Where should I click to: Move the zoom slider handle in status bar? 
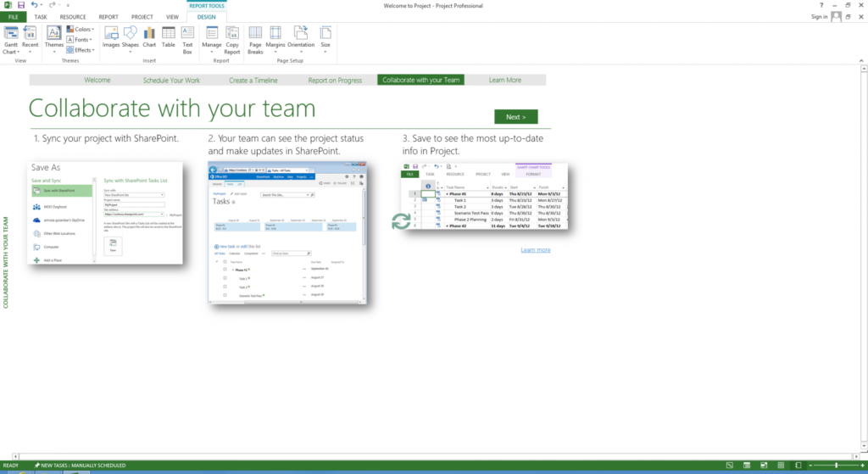(x=837, y=466)
